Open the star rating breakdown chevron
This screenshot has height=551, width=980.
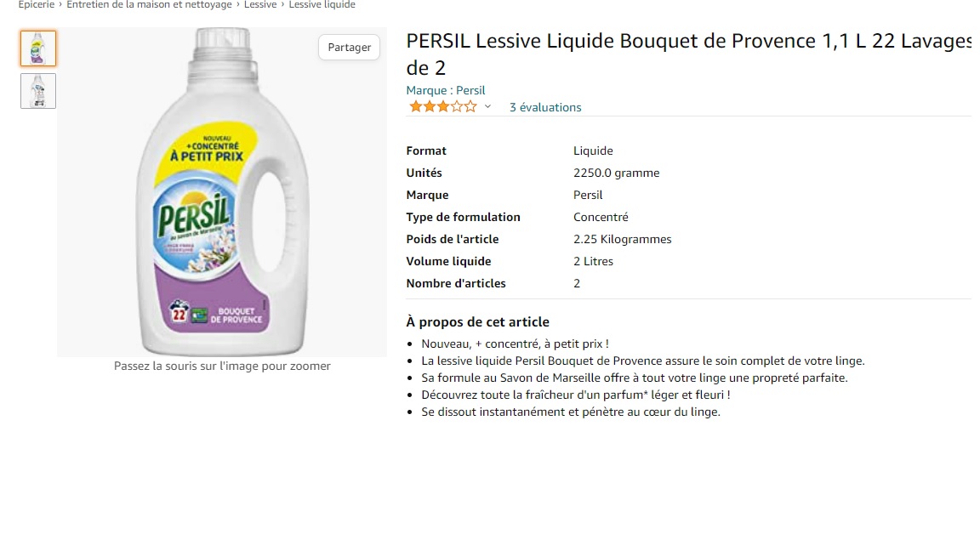[x=487, y=107]
